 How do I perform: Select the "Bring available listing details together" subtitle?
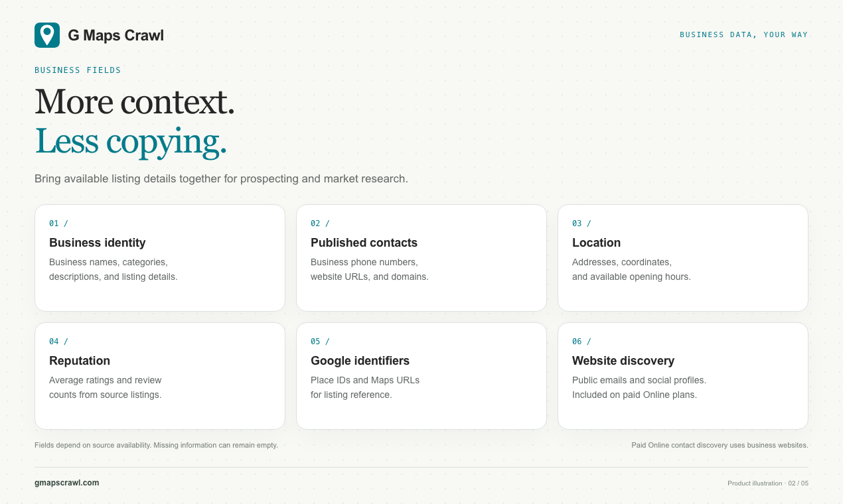[x=221, y=179]
